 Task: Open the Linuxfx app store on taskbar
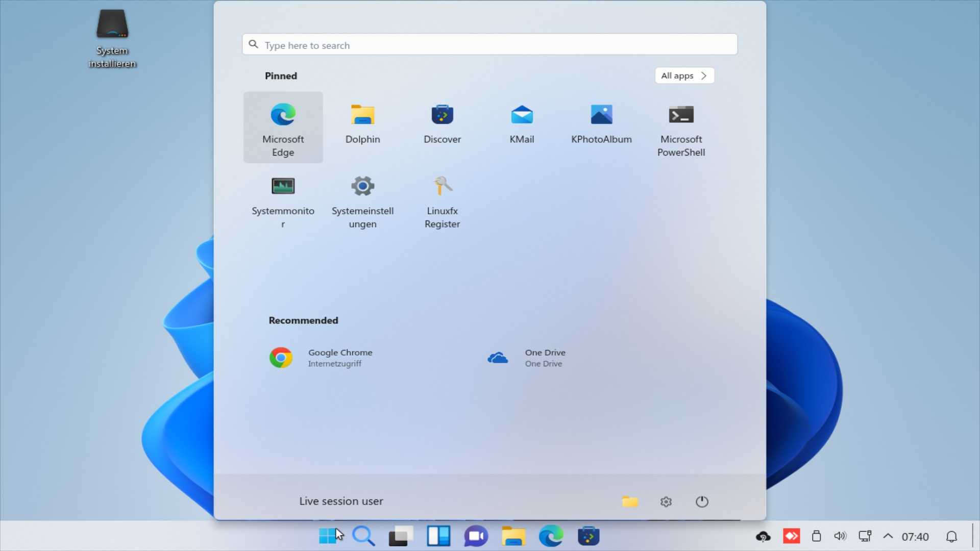tap(589, 536)
